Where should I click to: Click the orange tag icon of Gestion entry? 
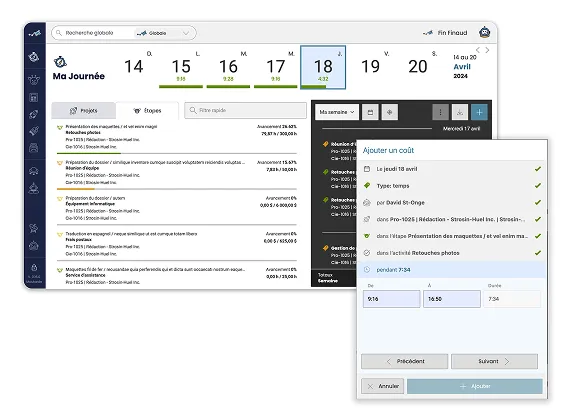pyautogui.click(x=326, y=248)
